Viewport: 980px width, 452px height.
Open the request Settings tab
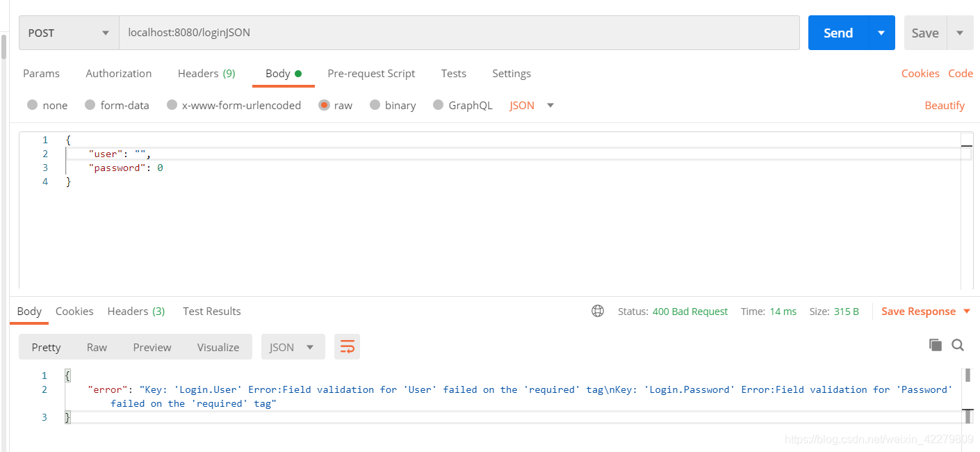tap(512, 73)
